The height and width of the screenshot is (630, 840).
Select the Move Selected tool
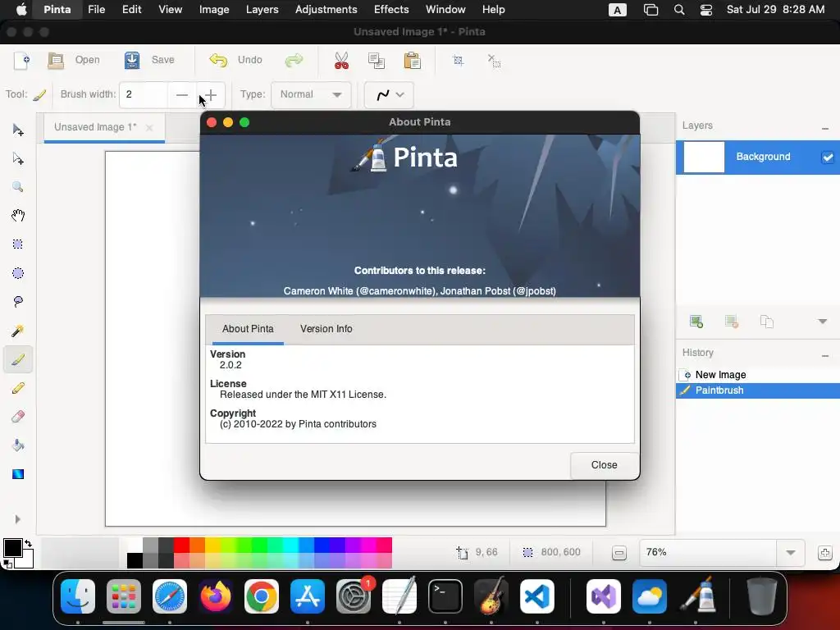pos(18,130)
